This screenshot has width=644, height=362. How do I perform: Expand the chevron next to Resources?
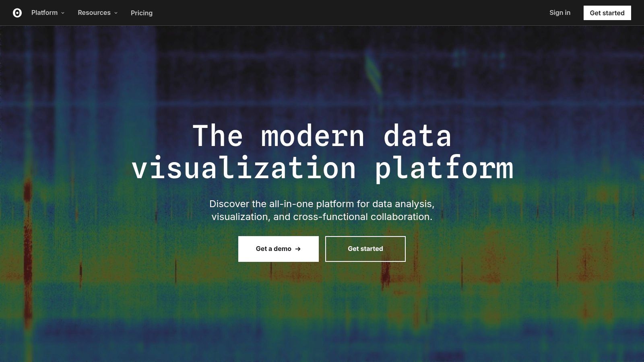116,13
